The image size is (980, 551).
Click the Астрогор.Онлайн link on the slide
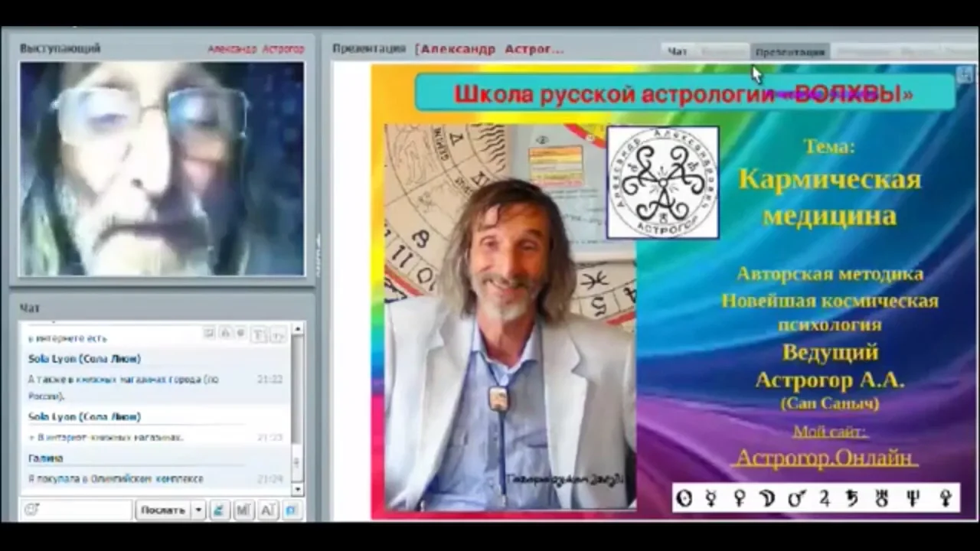[x=825, y=458]
